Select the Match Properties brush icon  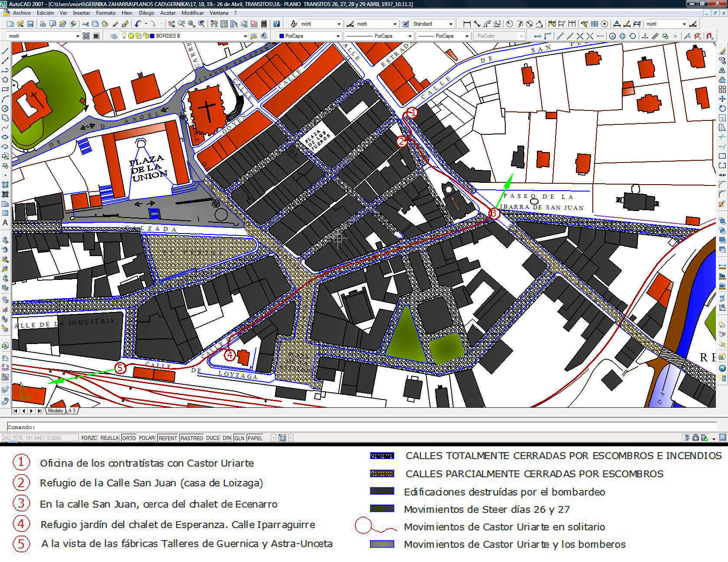click(115, 24)
